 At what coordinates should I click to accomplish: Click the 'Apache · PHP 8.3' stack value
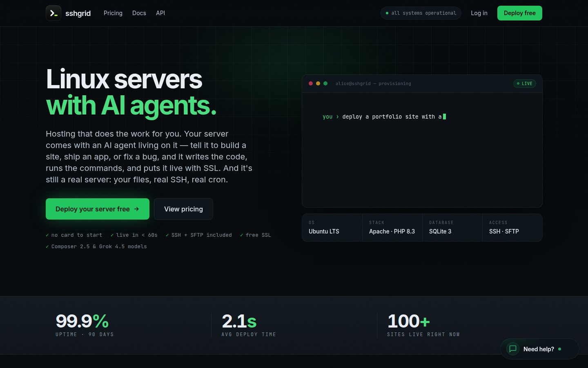pyautogui.click(x=392, y=231)
